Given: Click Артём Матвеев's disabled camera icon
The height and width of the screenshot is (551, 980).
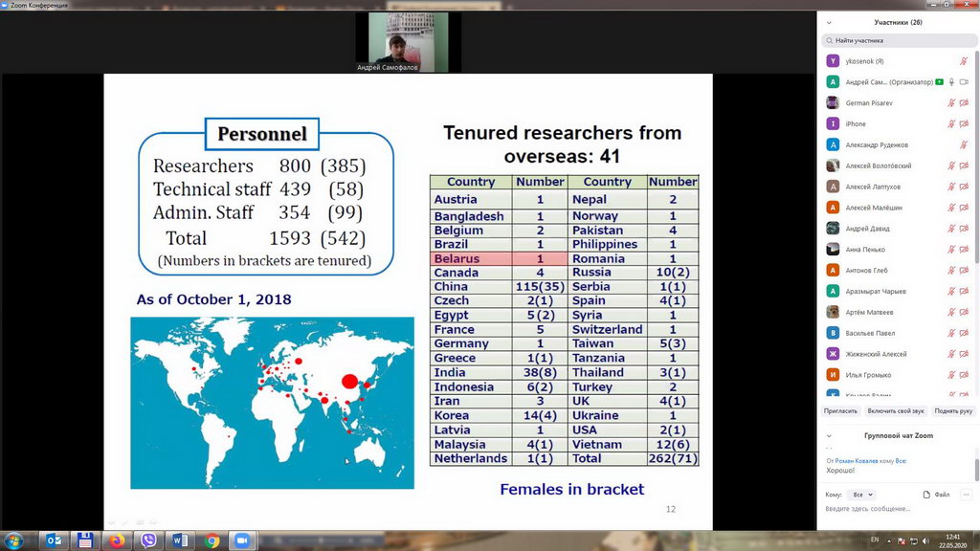Looking at the screenshot, I should pos(964,313).
